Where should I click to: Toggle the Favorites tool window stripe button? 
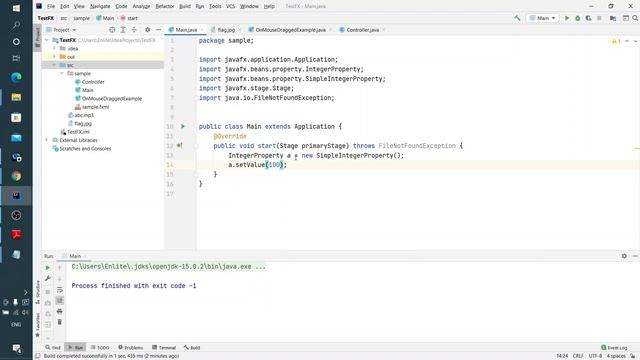37,325
